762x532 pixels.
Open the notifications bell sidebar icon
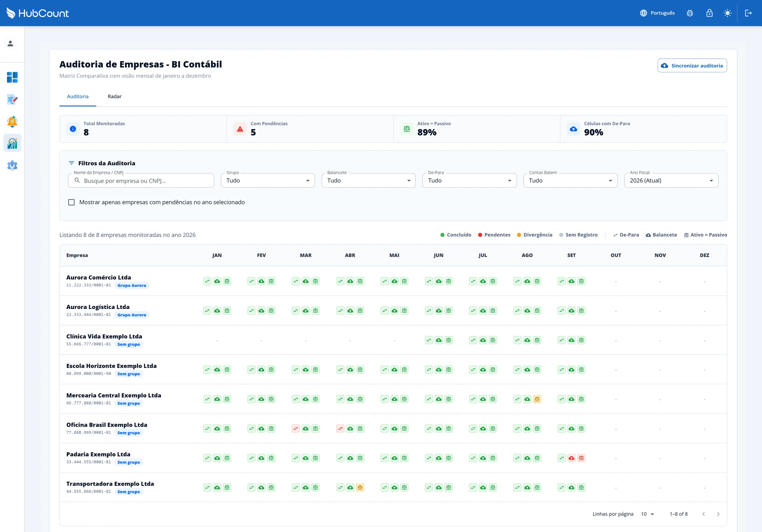(x=12, y=122)
